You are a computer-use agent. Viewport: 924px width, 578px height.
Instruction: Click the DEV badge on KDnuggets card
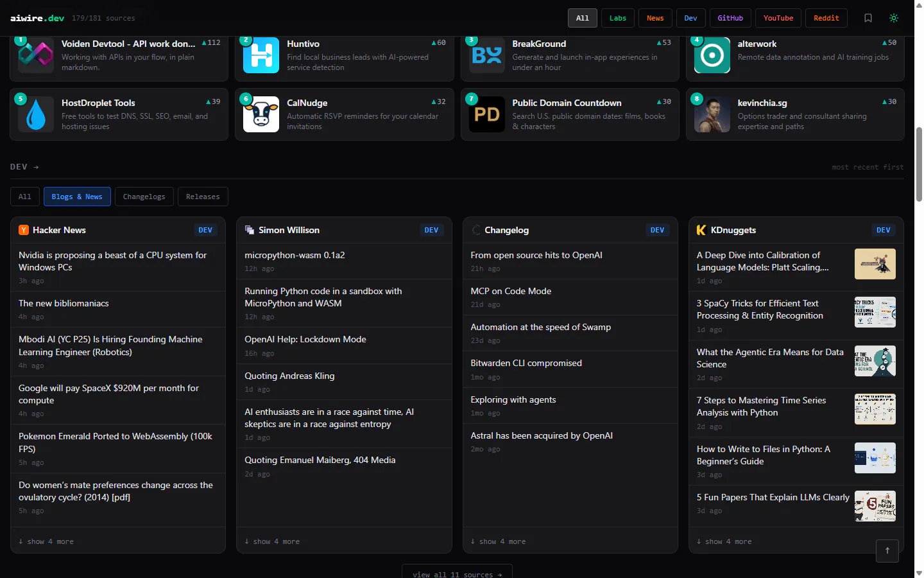click(884, 230)
